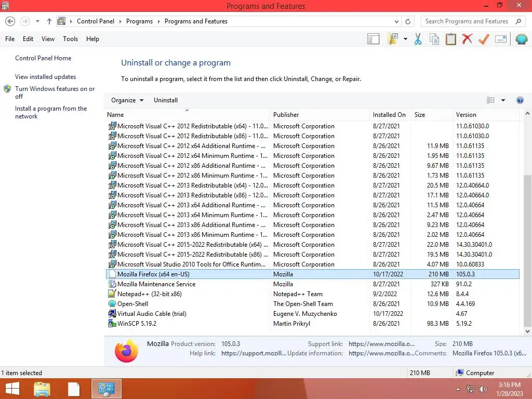This screenshot has height=399, width=532.
Task: Click the Control Panel breadcrumb
Action: pos(96,21)
